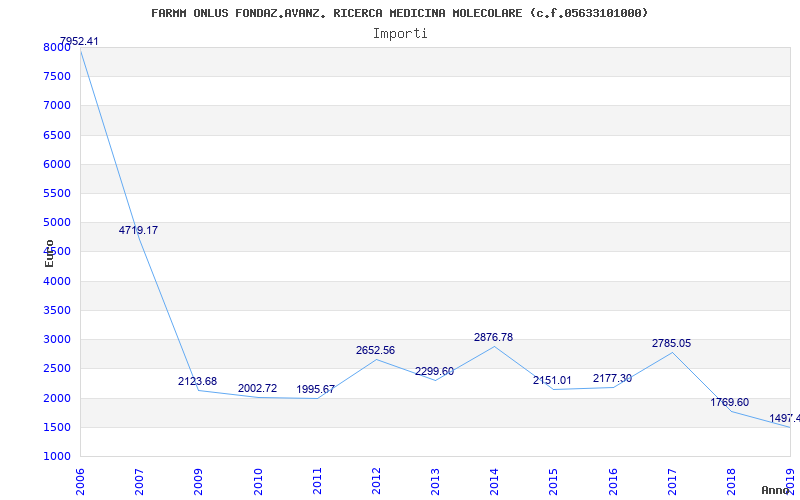Click y-axis tick 4000

[57, 281]
